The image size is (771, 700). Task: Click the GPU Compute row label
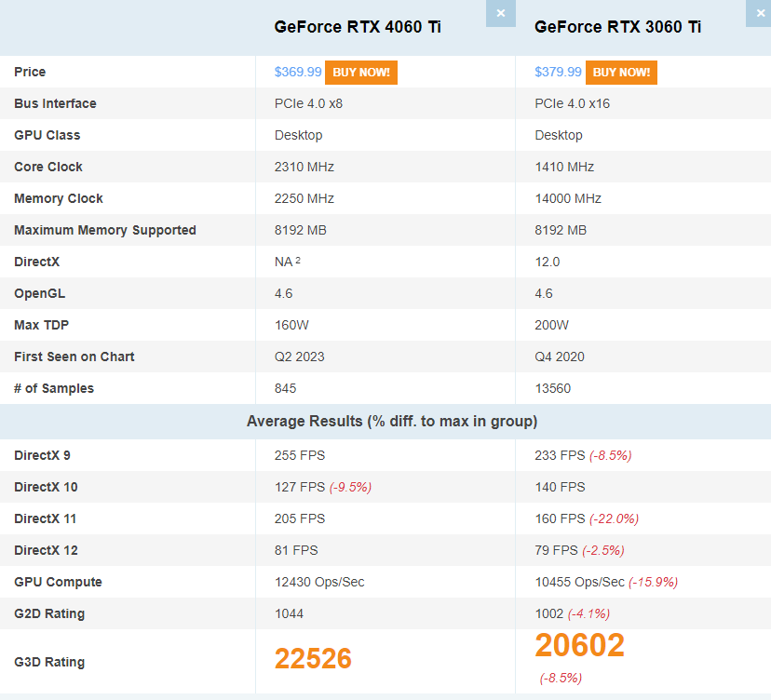coord(48,582)
